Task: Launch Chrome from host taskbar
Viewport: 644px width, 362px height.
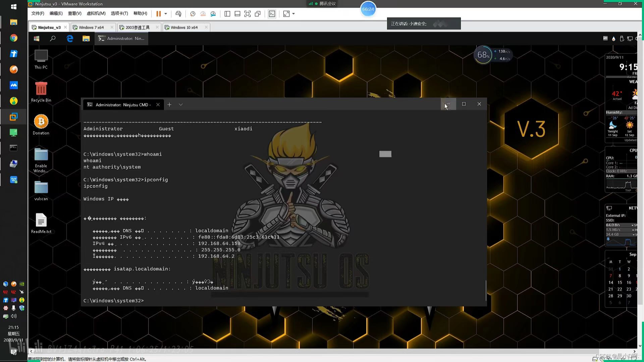Action: coord(13,38)
